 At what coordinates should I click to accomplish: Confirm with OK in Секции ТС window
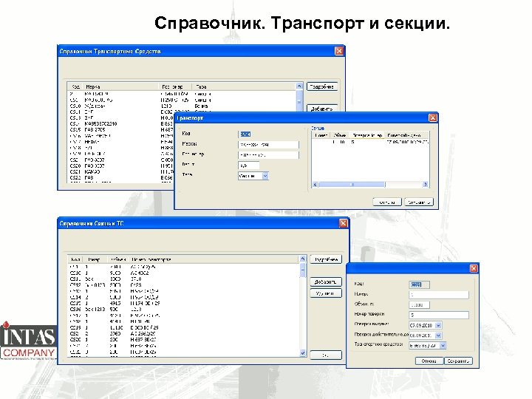pos(326,355)
